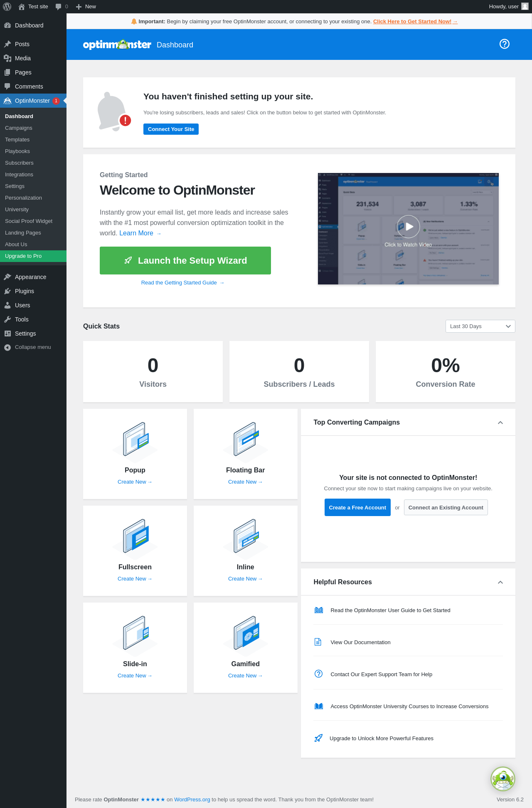
Task: Click the Tools wrench icon in sidebar
Action: (x=7, y=319)
